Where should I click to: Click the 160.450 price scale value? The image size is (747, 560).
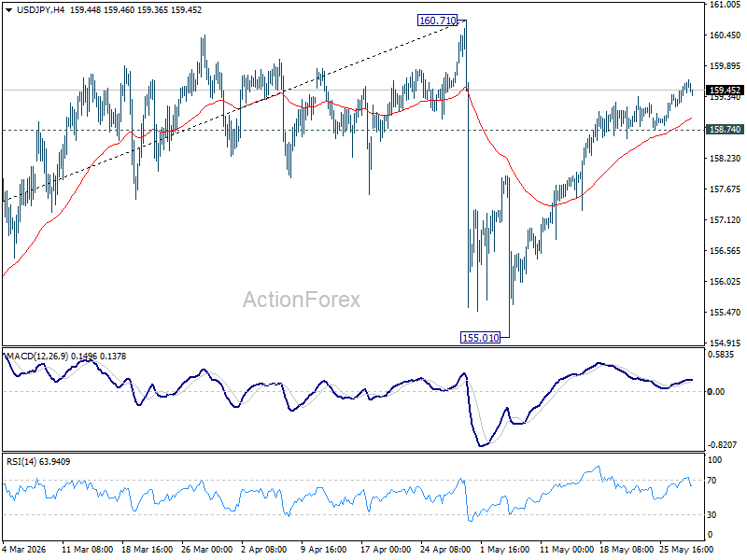726,35
